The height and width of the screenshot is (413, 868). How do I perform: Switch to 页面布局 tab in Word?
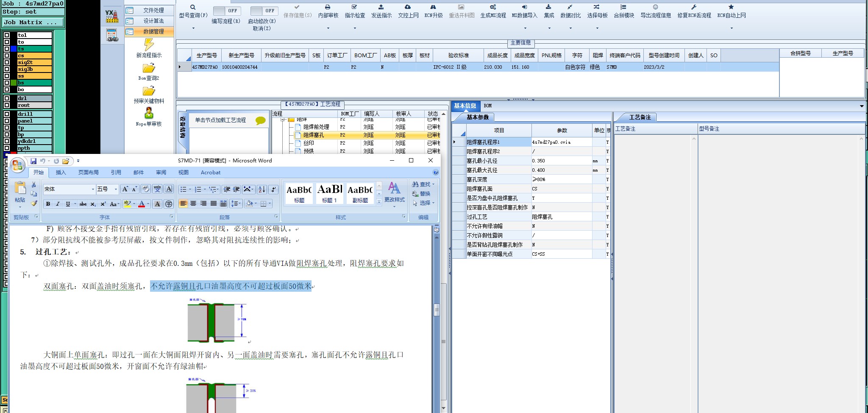click(x=89, y=173)
